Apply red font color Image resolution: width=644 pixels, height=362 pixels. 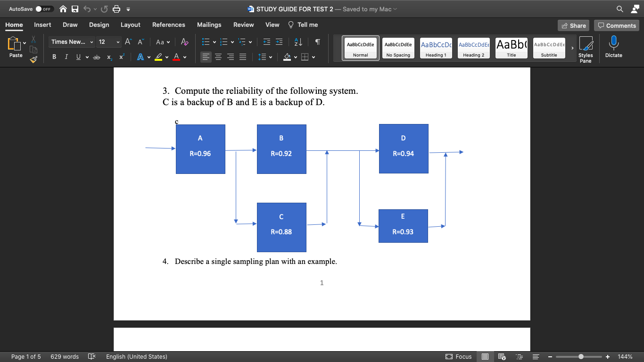[x=177, y=57]
